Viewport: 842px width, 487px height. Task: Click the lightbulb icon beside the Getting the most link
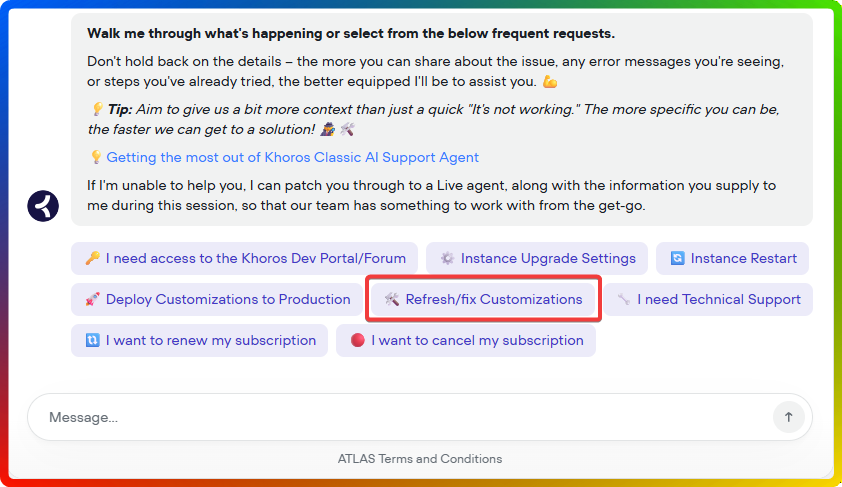pyautogui.click(x=96, y=157)
